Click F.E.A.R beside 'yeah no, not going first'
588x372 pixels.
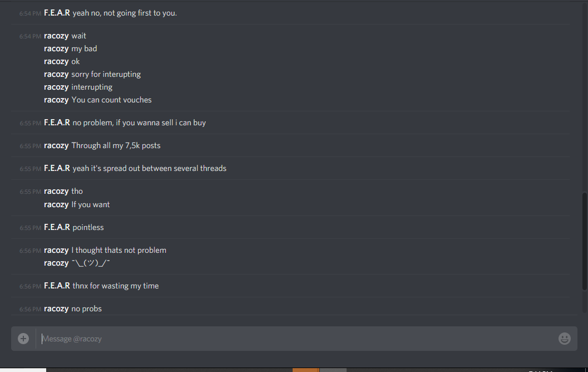pyautogui.click(x=57, y=13)
